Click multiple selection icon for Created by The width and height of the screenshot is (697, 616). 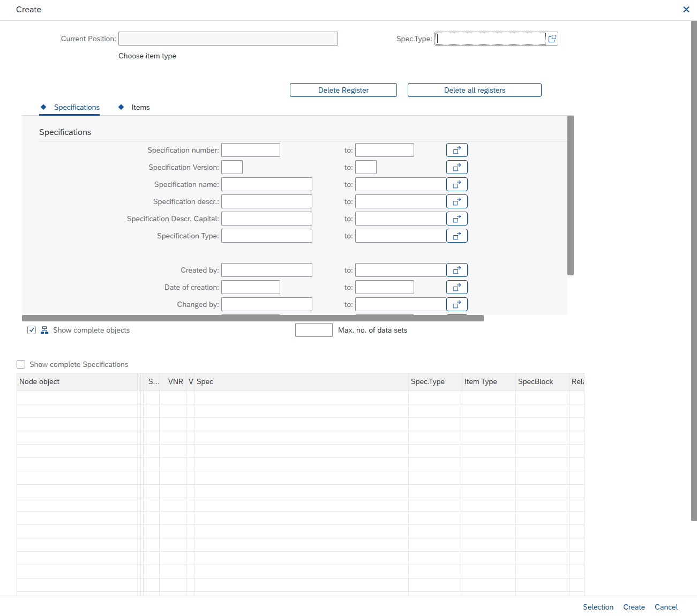pos(456,270)
